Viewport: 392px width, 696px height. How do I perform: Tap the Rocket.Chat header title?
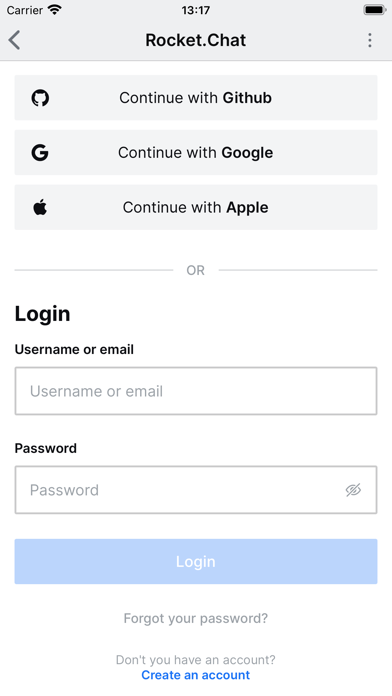196,40
